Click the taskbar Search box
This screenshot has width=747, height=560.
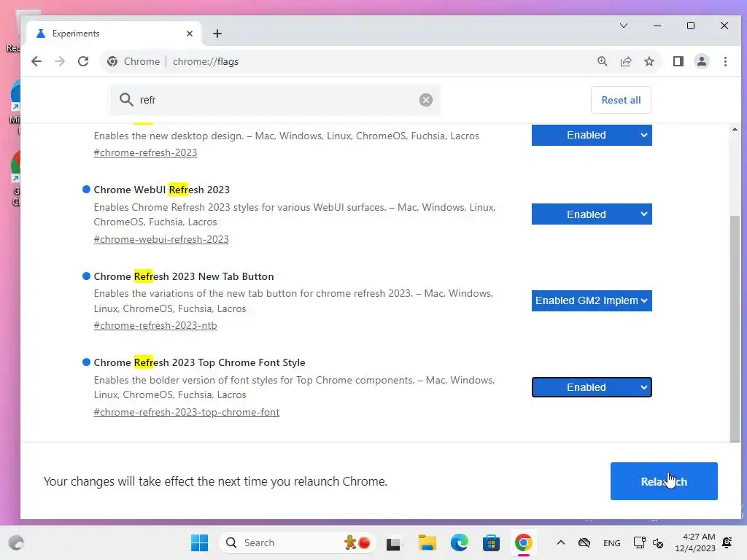pyautogui.click(x=297, y=542)
